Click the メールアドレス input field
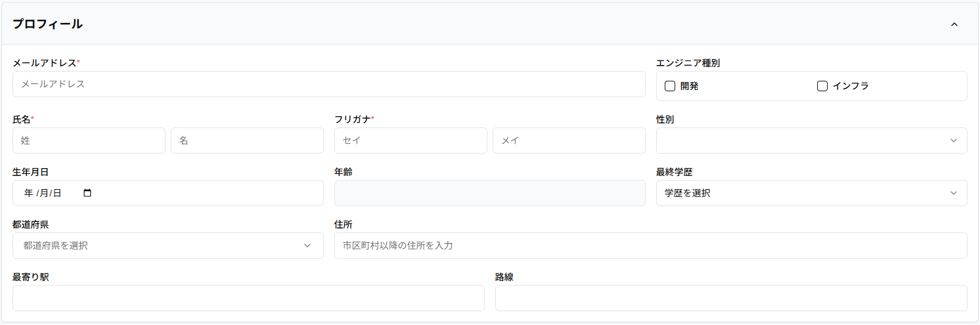980x325 pixels. [328, 84]
